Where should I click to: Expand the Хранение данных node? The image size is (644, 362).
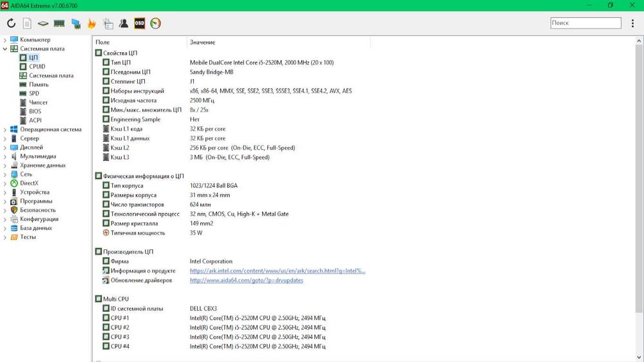point(5,166)
